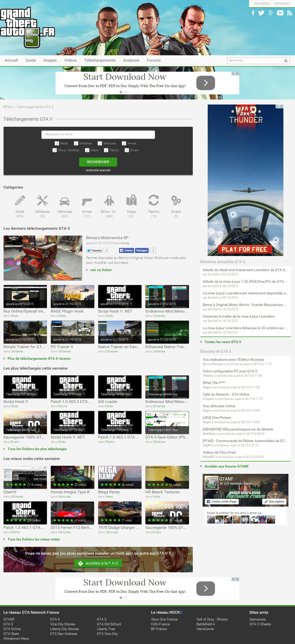This screenshot has height=644, width=295.
Task: Open the RSS feed icon
Action: coord(289,13)
